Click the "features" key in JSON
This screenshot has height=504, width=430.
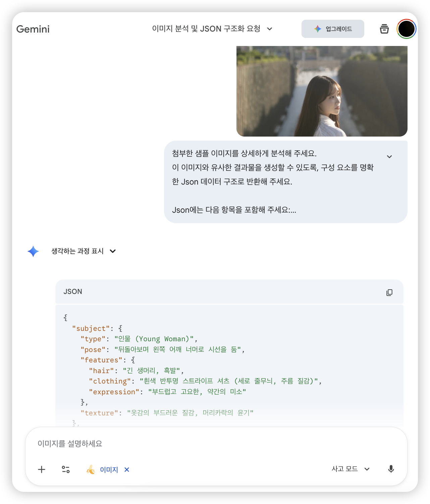[101, 360]
